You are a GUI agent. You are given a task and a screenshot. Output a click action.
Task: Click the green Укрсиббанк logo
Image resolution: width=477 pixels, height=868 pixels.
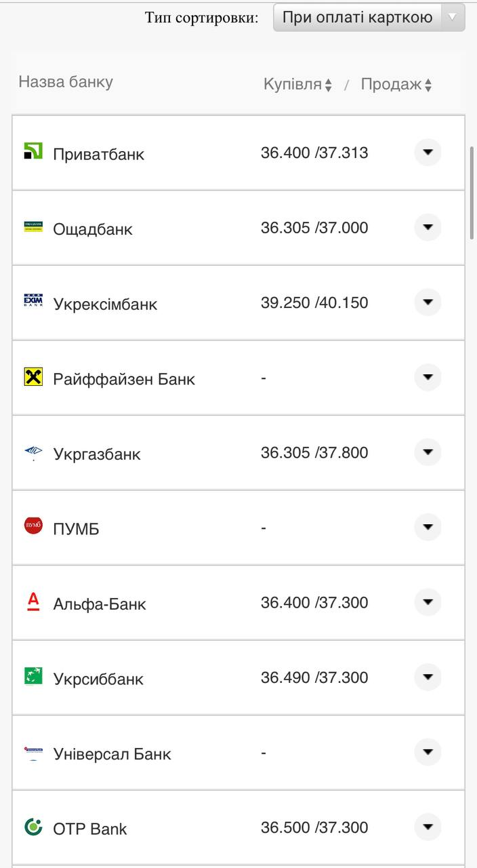tap(33, 676)
